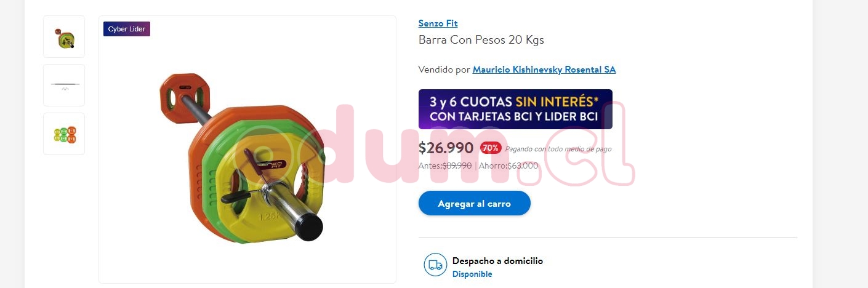The image size is (868, 288).
Task: Click the Despacho a domicilio label
Action: (497, 261)
